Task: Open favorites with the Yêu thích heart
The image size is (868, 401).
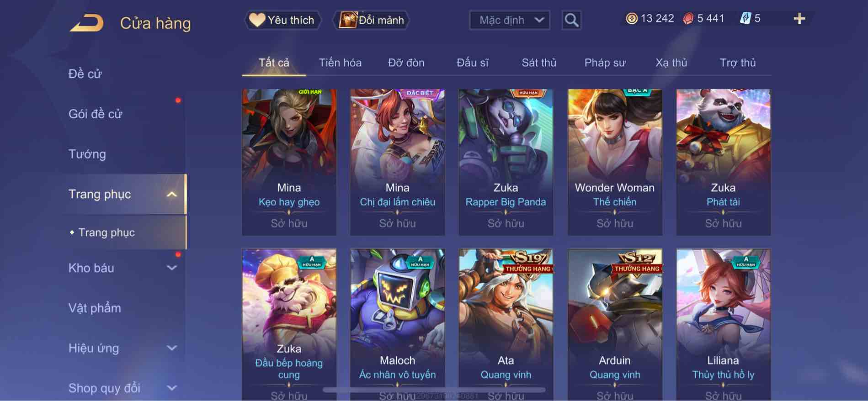Action: click(x=283, y=20)
